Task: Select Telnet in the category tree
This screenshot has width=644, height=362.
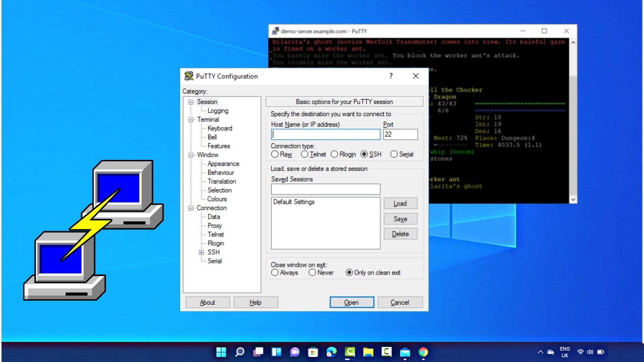Action: [216, 234]
